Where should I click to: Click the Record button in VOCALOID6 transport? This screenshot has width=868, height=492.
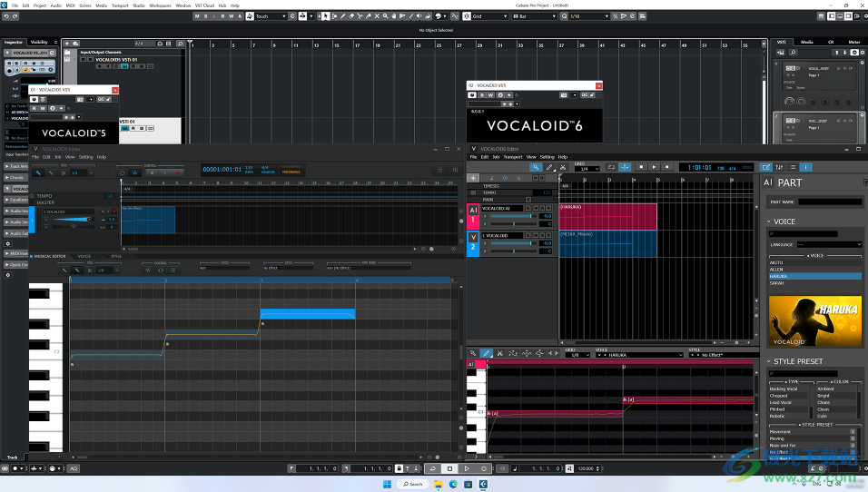tap(666, 167)
